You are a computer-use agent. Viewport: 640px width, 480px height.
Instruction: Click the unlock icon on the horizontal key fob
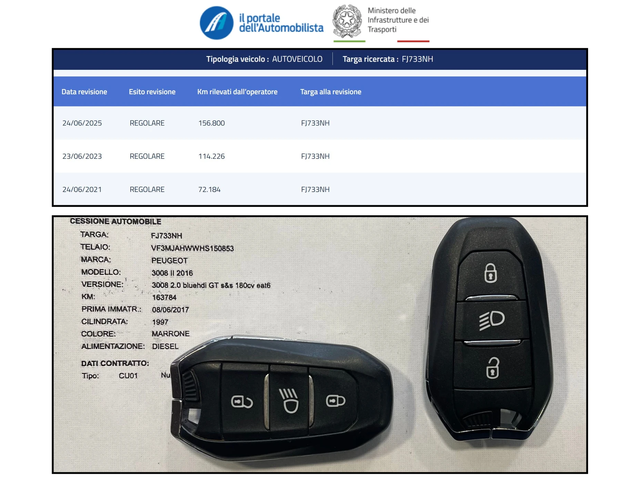point(242,402)
